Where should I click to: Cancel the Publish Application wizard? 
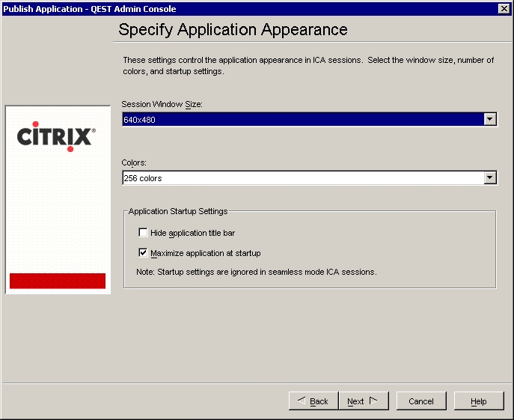(421, 401)
